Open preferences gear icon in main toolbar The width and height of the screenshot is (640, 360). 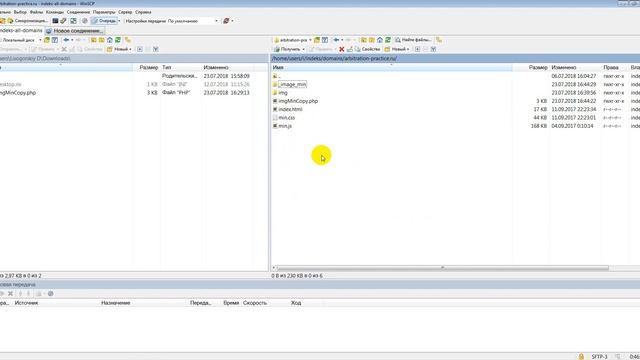(84, 21)
